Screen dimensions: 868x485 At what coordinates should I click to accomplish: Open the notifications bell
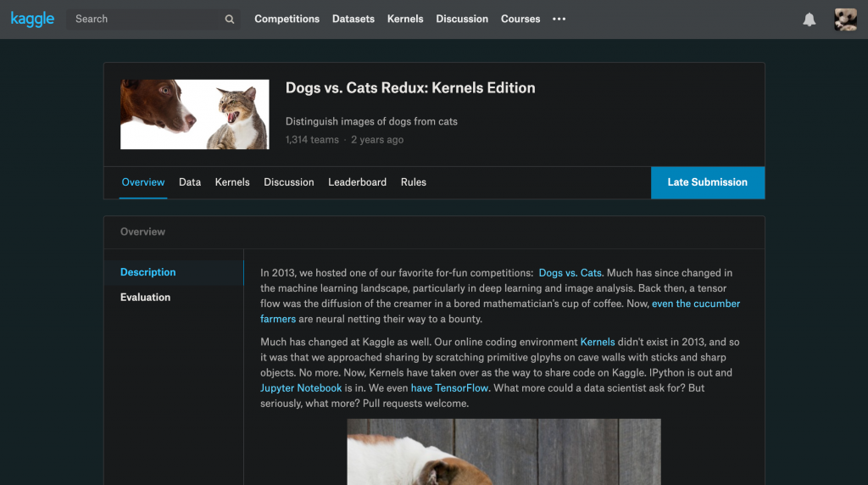pos(809,20)
